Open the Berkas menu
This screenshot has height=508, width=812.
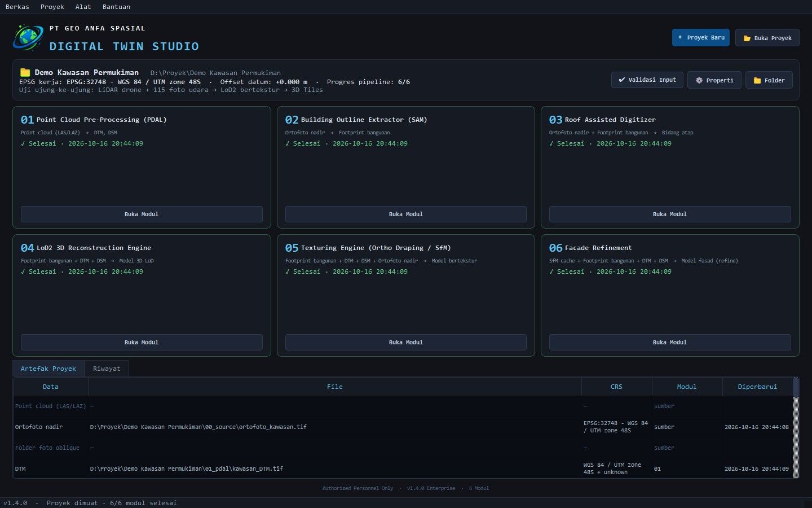[x=17, y=7]
